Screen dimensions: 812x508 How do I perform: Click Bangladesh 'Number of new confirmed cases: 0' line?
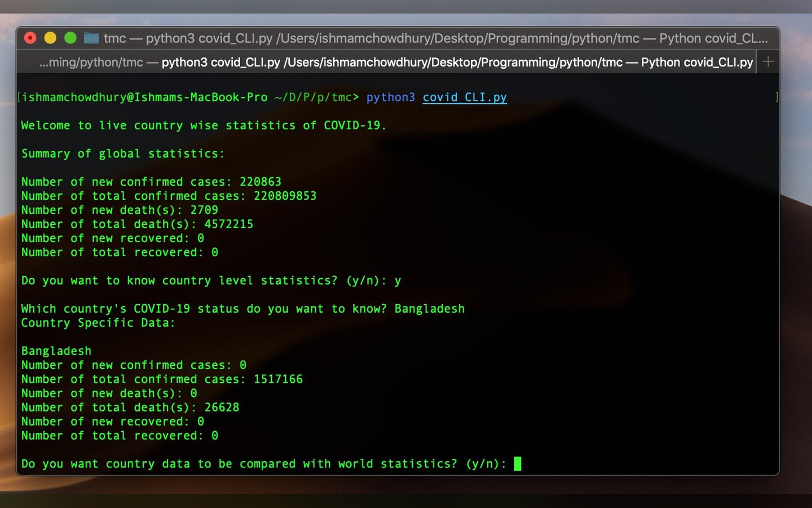(134, 365)
